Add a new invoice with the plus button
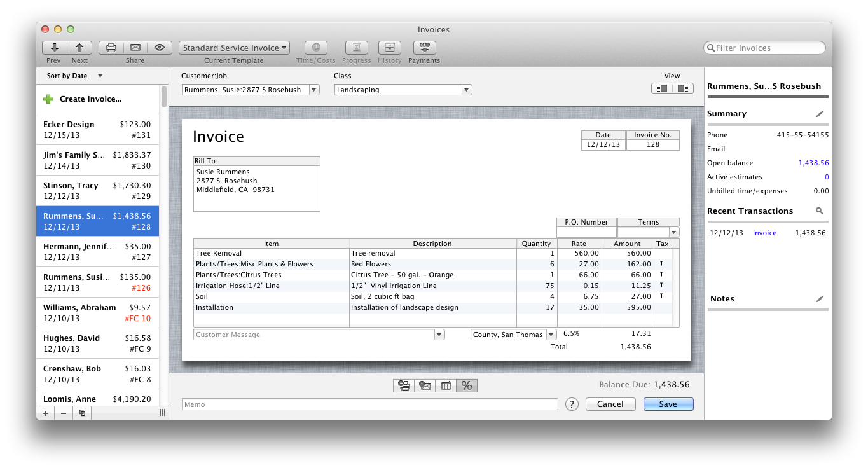868x470 pixels. point(45,413)
